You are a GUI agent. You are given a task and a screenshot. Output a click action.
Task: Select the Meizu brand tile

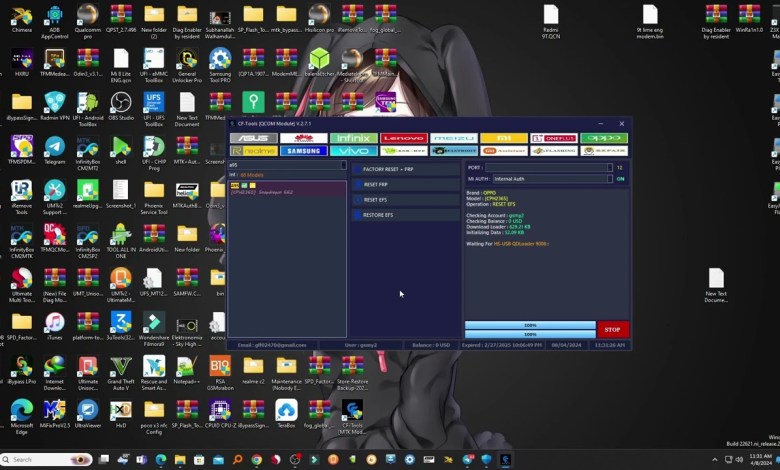coord(454,138)
